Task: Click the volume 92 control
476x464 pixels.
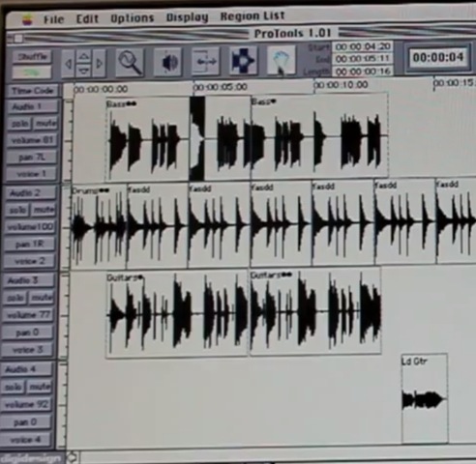Action: click(x=26, y=404)
